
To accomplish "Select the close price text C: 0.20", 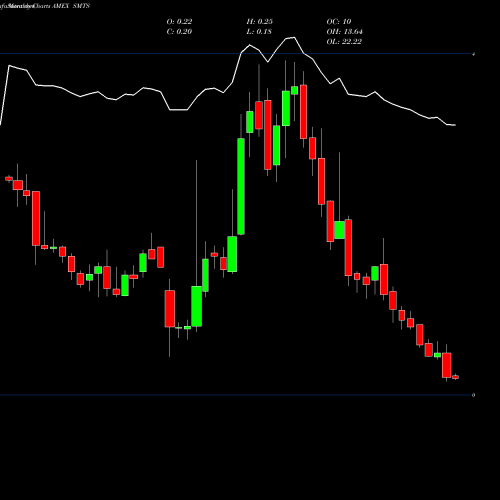I will [x=179, y=32].
